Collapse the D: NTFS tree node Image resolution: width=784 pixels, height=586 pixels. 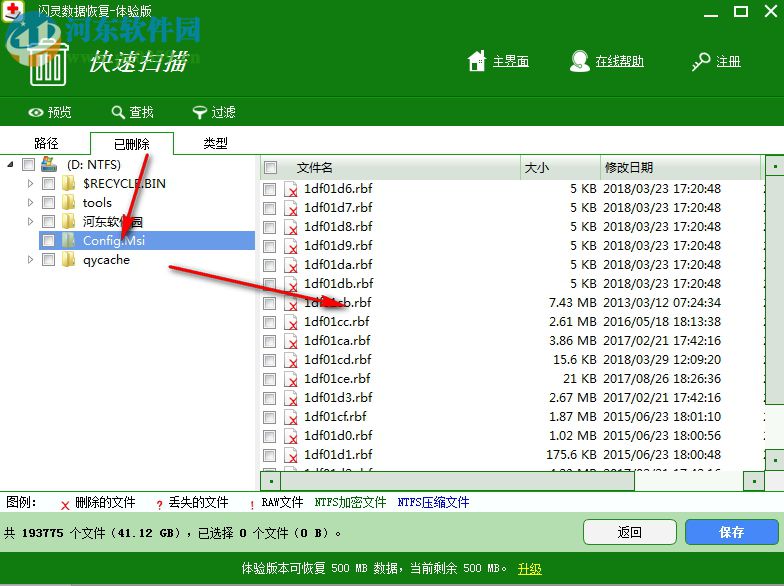[x=10, y=164]
